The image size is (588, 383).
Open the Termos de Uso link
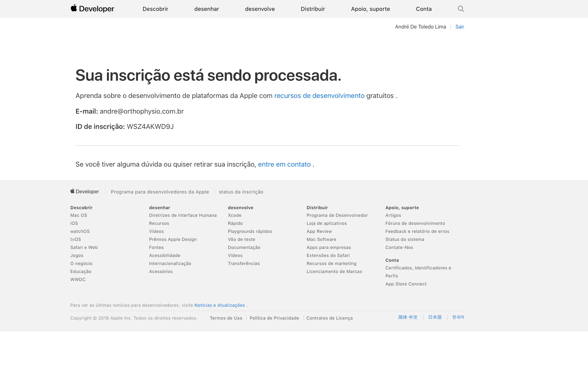tap(226, 318)
